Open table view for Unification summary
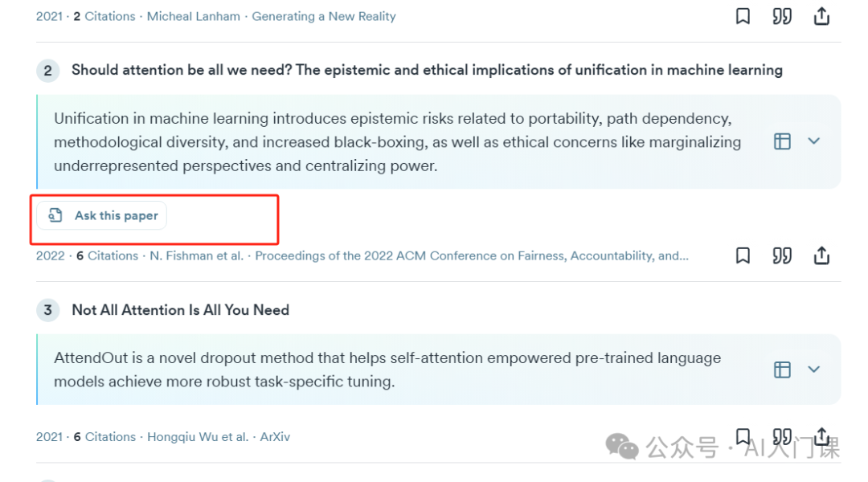Screen dimensions: 868x482 coord(782,141)
